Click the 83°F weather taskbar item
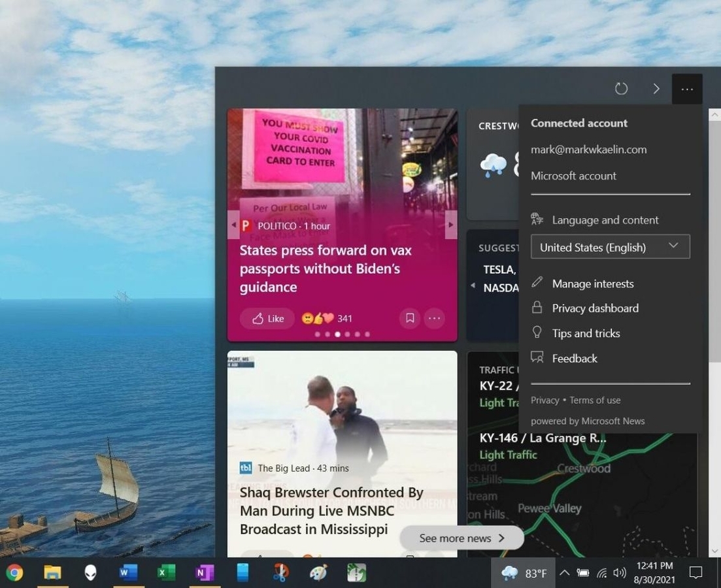 (523, 573)
